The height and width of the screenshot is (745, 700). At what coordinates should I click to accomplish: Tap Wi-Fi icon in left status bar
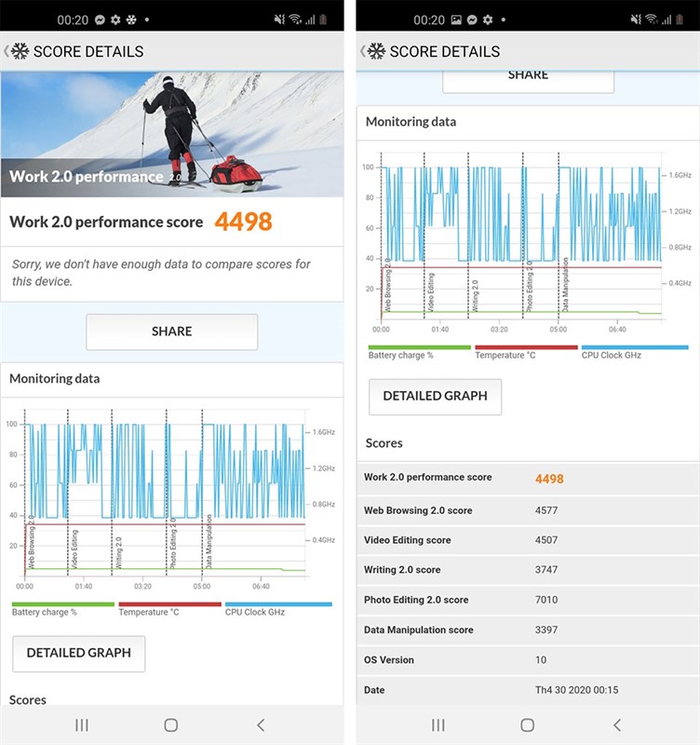click(x=295, y=20)
